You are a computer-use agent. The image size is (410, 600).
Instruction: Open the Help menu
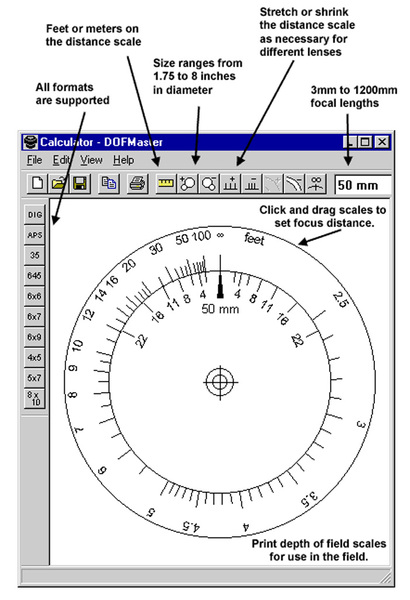[124, 160]
